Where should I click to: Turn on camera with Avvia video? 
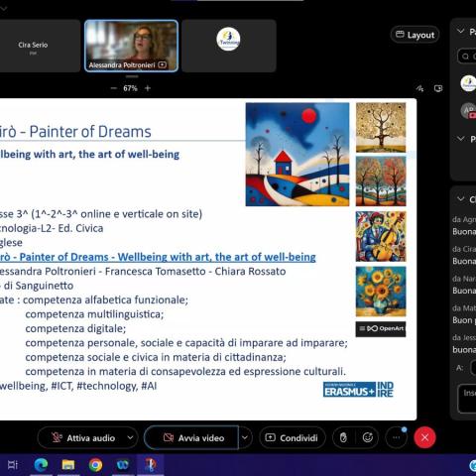coord(191,438)
